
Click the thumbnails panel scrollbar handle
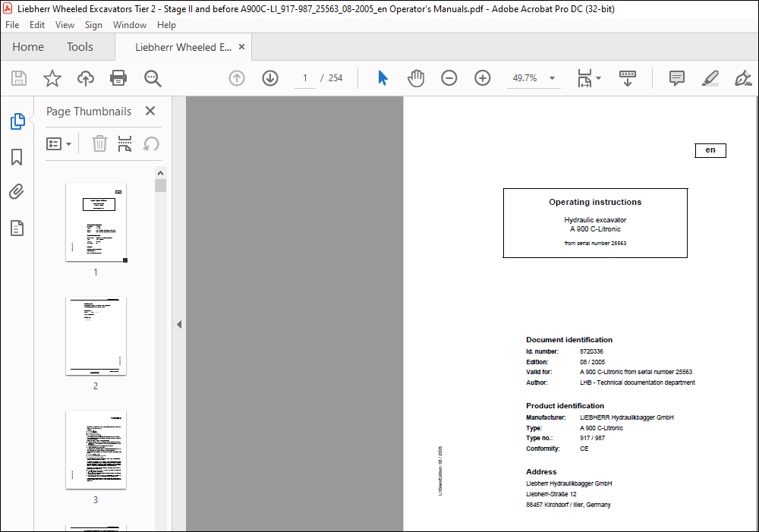pos(161,186)
